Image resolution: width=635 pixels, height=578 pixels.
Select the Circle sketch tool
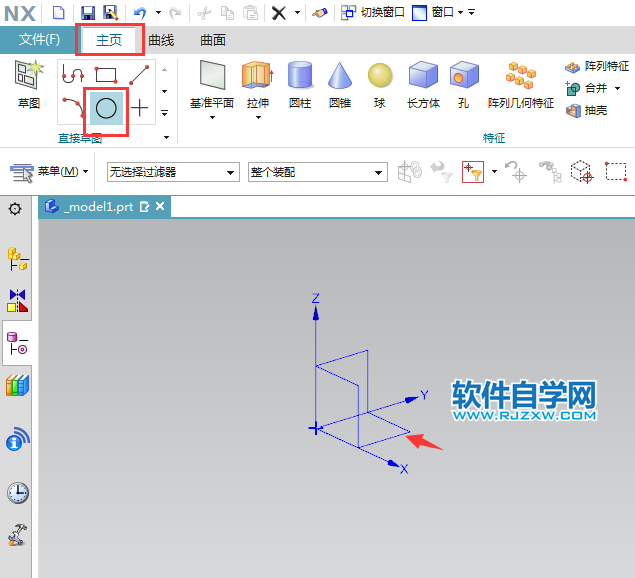106,108
